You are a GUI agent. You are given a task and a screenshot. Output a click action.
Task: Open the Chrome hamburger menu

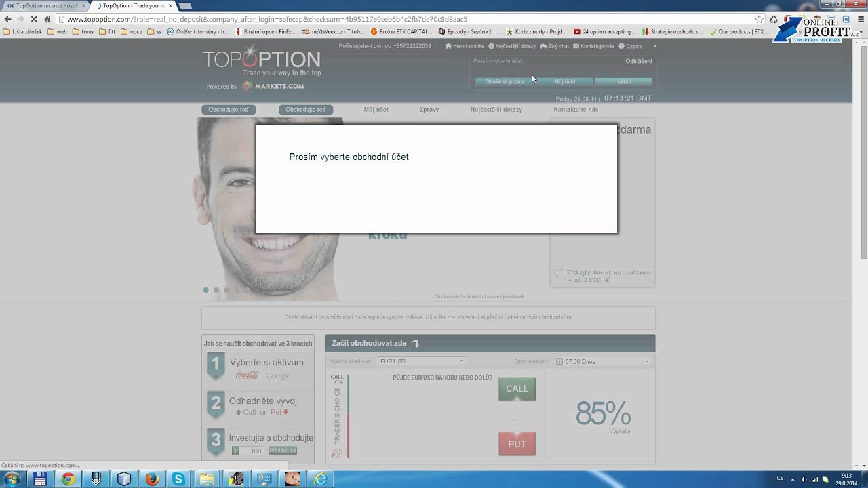(861, 19)
